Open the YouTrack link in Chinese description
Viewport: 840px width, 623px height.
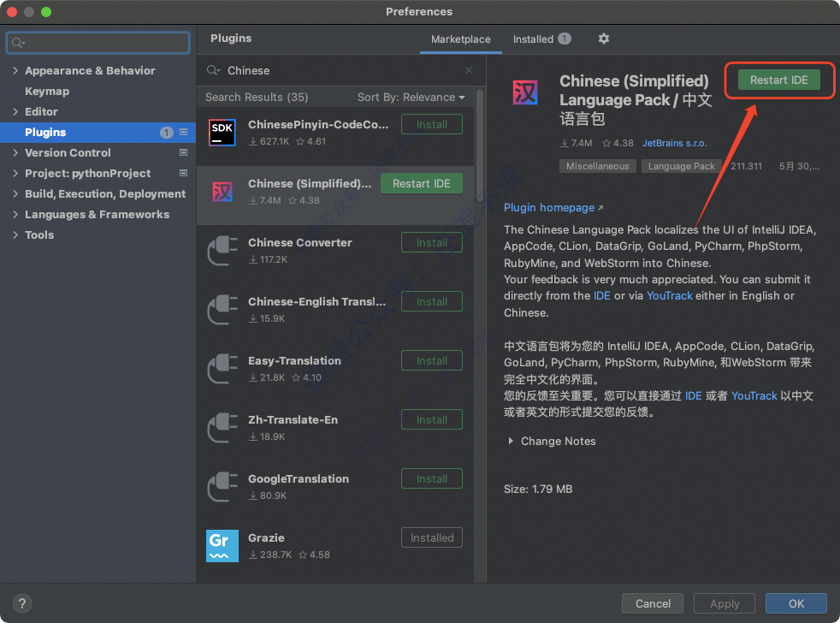[754, 395]
